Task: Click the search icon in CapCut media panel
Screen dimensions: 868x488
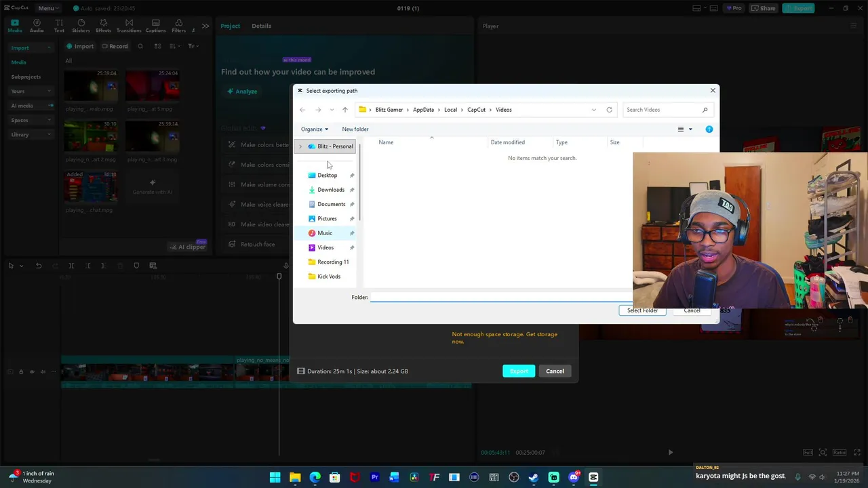Action: coord(140,46)
